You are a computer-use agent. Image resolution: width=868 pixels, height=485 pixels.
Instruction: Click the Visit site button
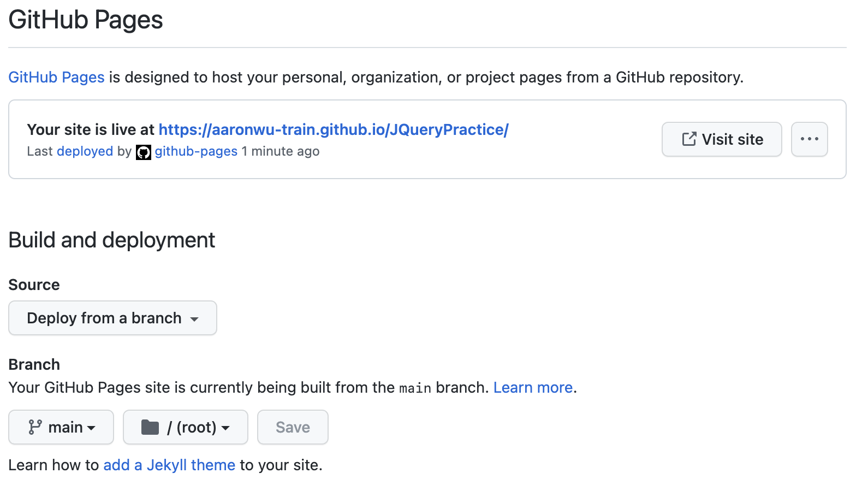click(x=722, y=139)
